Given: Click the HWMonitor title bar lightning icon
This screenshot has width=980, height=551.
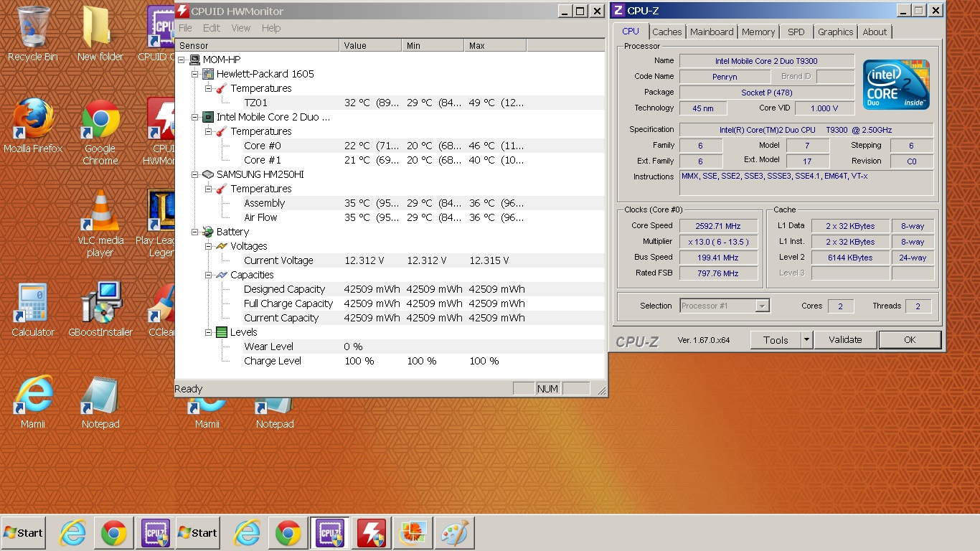Looking at the screenshot, I should 183,11.
